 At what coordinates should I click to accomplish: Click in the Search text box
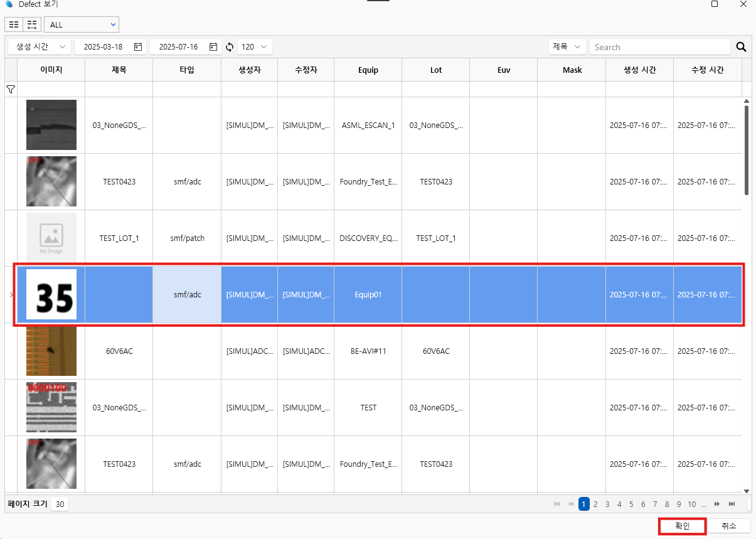659,47
